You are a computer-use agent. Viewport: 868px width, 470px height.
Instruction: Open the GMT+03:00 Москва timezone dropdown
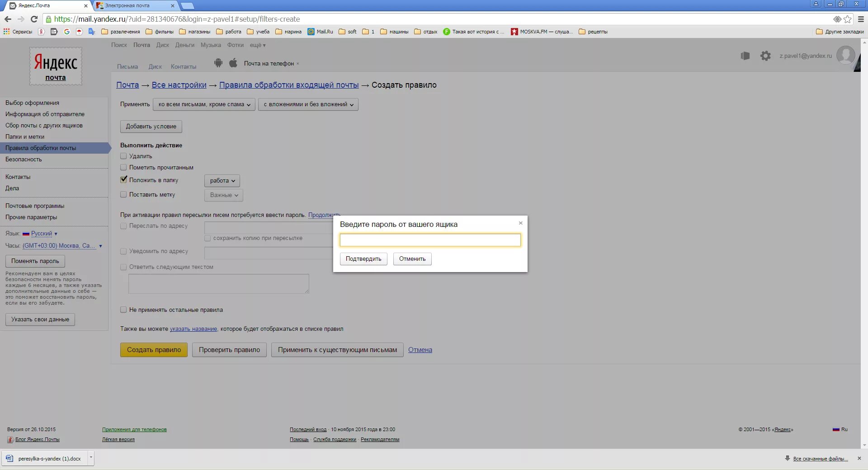62,246
